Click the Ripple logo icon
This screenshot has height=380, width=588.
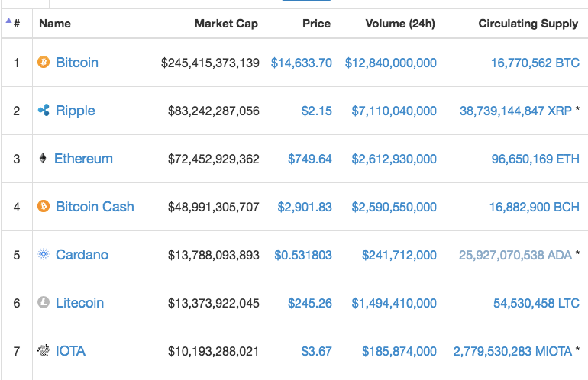(x=44, y=110)
